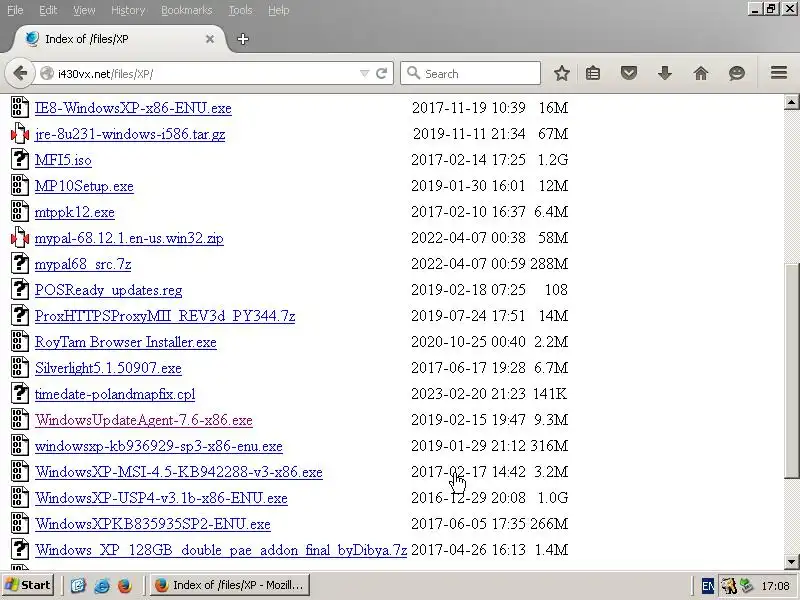This screenshot has height=600, width=800.
Task: Open the URL history dropdown arrow
Action: [x=364, y=73]
